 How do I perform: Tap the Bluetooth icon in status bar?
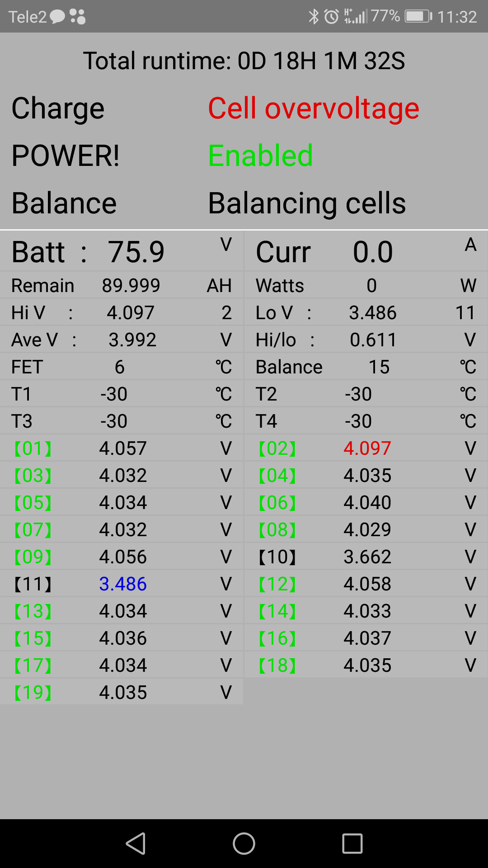(x=313, y=17)
